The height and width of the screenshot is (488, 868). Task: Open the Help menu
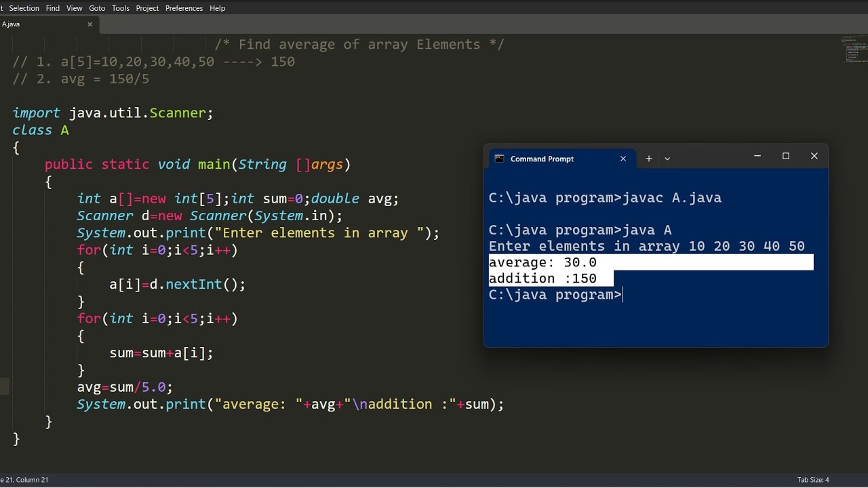[217, 8]
